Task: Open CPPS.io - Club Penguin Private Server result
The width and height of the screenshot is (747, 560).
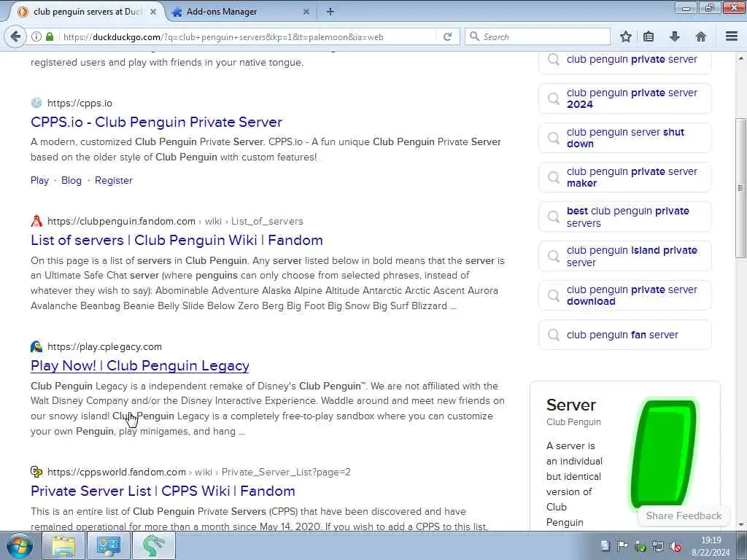Action: 156,122
